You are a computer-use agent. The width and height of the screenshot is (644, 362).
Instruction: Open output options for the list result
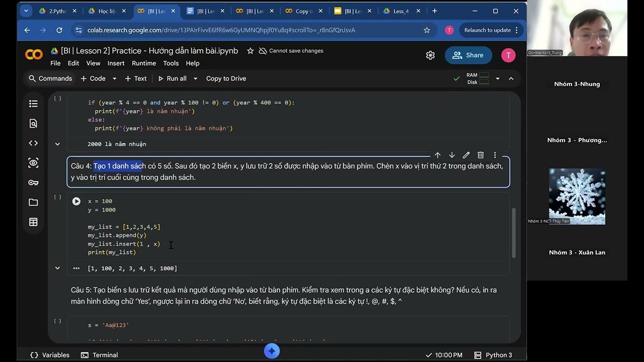pyautogui.click(x=76, y=268)
